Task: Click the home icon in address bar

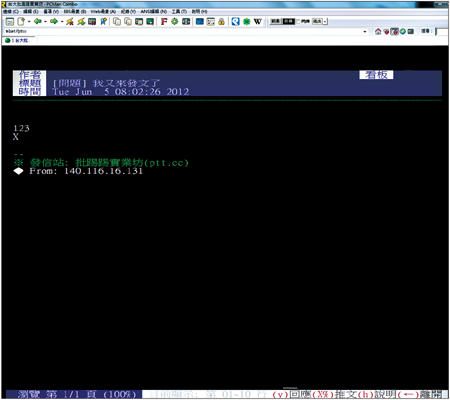Action: tap(378, 31)
